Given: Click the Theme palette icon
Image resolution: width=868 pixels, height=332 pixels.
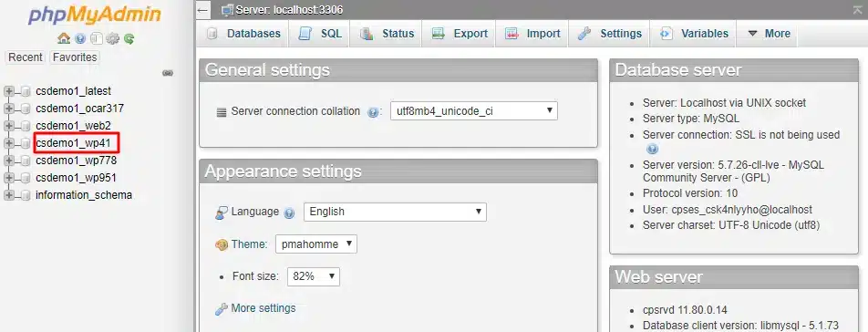Looking at the screenshot, I should coord(222,244).
